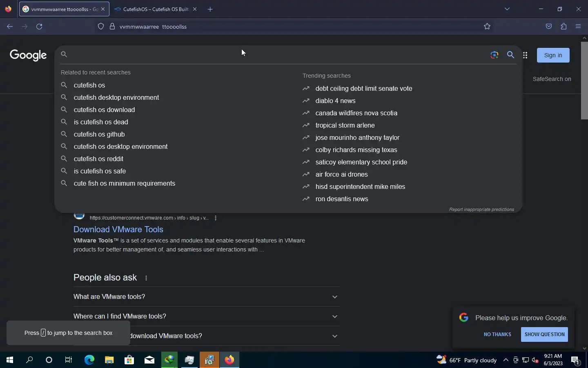
Task: Click Report inappropriate predictions link
Action: 481,209
